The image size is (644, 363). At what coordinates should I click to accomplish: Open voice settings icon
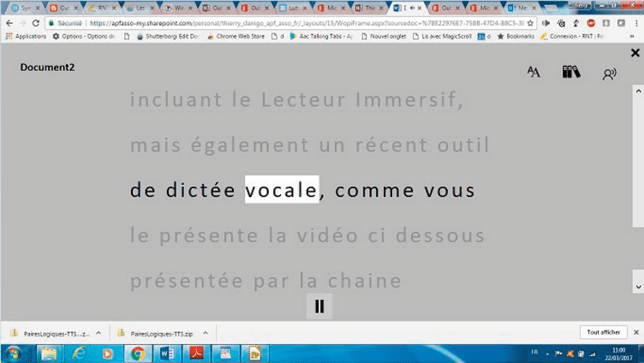point(609,74)
